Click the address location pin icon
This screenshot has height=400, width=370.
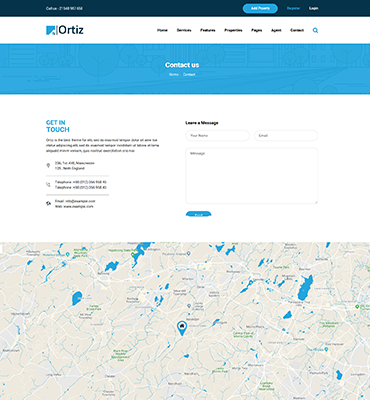48,165
